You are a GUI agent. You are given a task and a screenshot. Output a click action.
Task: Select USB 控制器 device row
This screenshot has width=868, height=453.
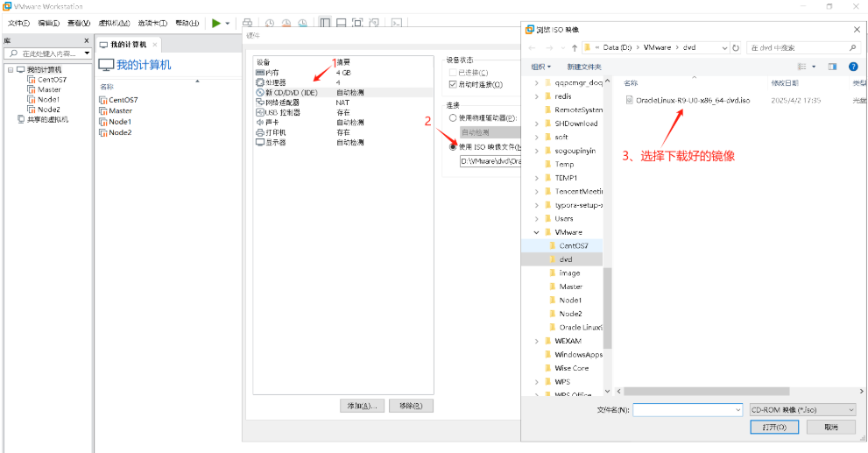click(x=343, y=112)
